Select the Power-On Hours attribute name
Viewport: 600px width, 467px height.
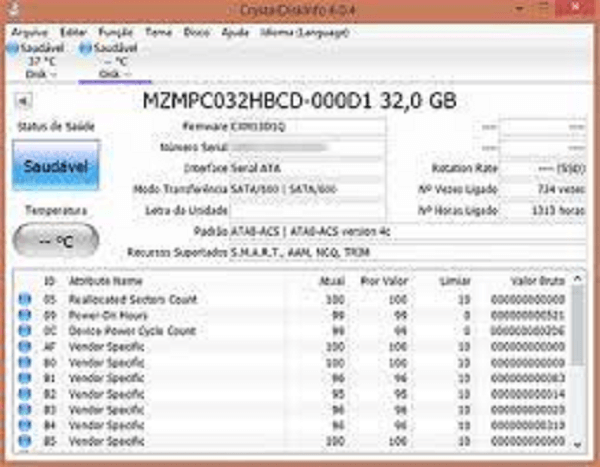108,315
